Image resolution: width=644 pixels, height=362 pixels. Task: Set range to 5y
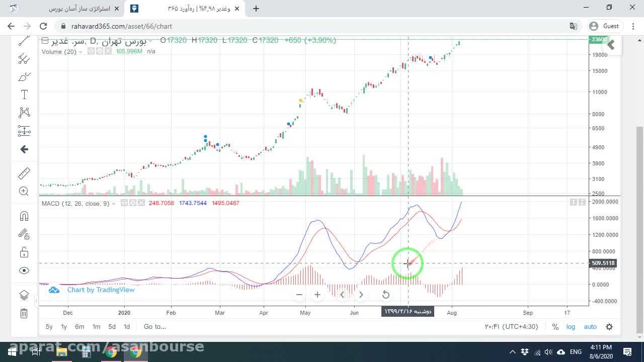click(x=49, y=327)
